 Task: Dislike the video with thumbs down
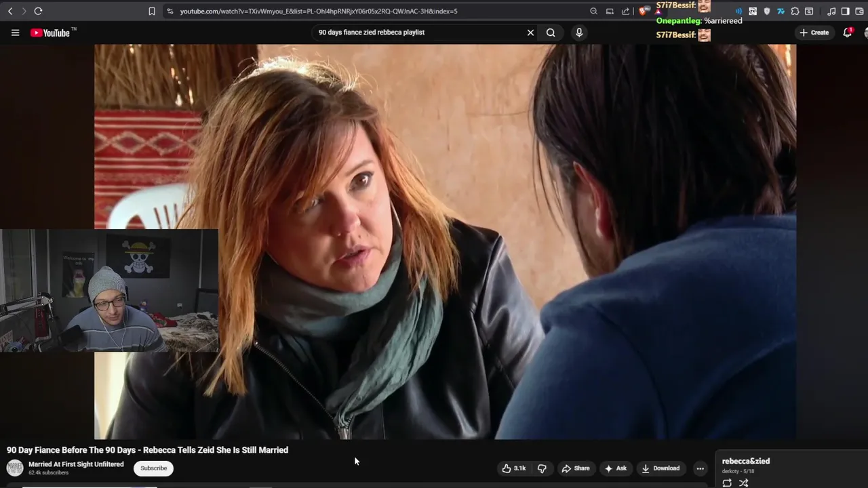542,468
